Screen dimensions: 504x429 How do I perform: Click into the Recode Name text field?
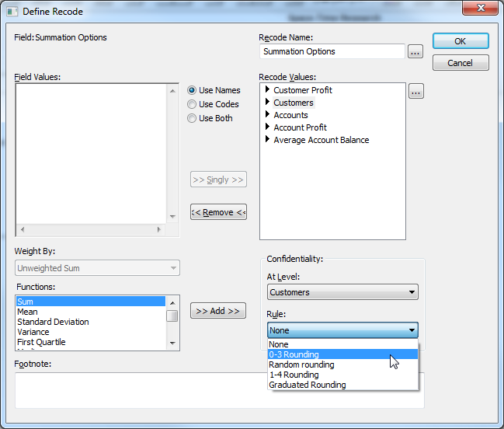tap(332, 51)
